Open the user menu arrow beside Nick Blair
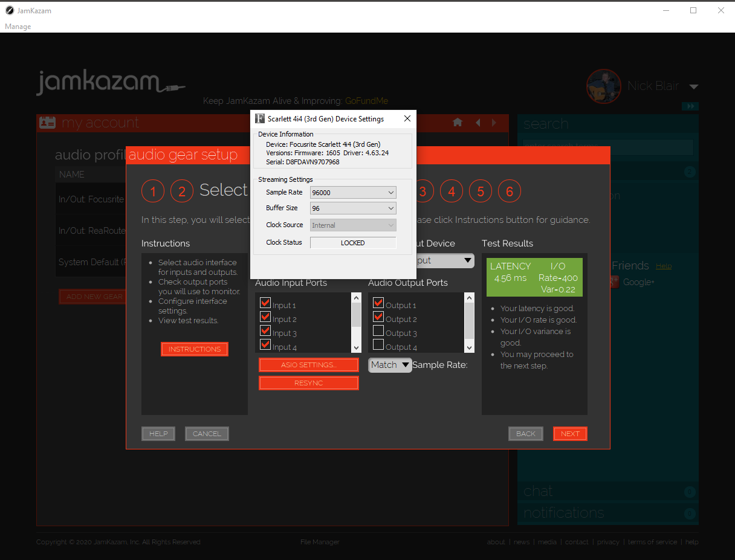Viewport: 735px width, 560px height. point(693,87)
